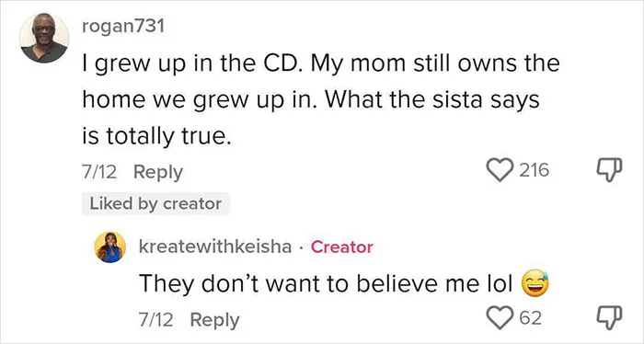Open kreatewithkeisha's profile avatar
Screen dimensions: 644x344
[110, 247]
